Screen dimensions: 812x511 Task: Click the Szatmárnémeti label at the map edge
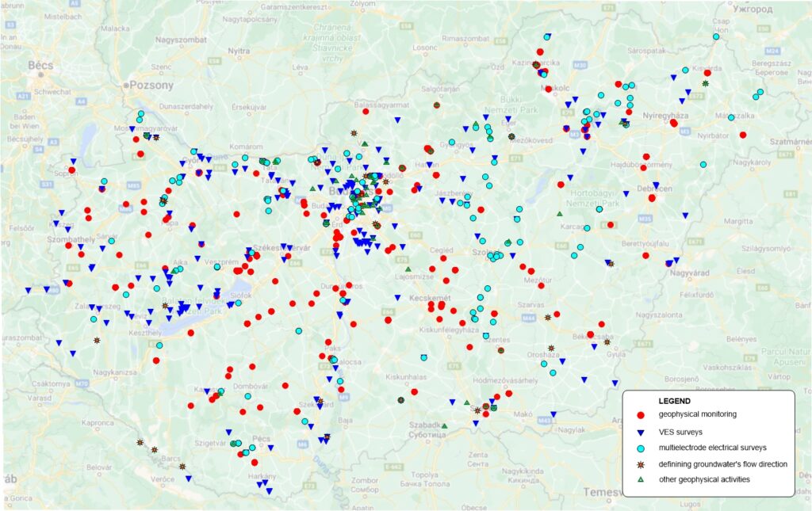tap(791, 141)
